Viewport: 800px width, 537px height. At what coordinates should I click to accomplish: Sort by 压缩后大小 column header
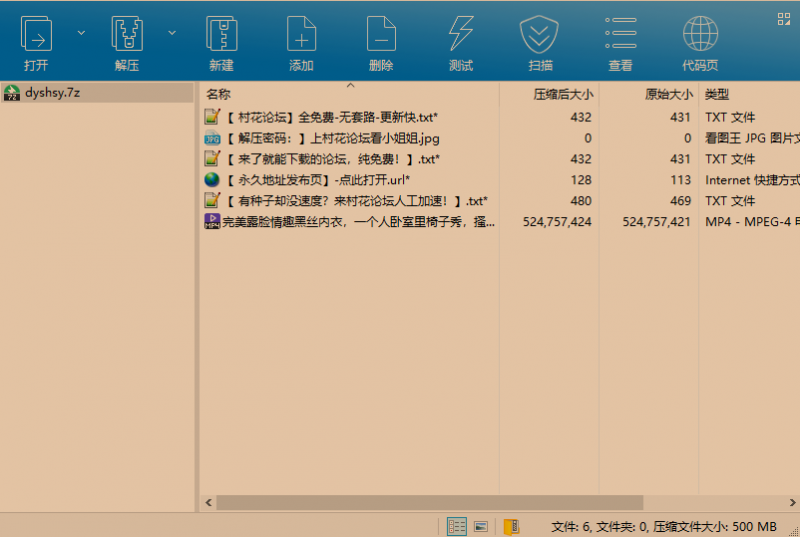pyautogui.click(x=562, y=94)
